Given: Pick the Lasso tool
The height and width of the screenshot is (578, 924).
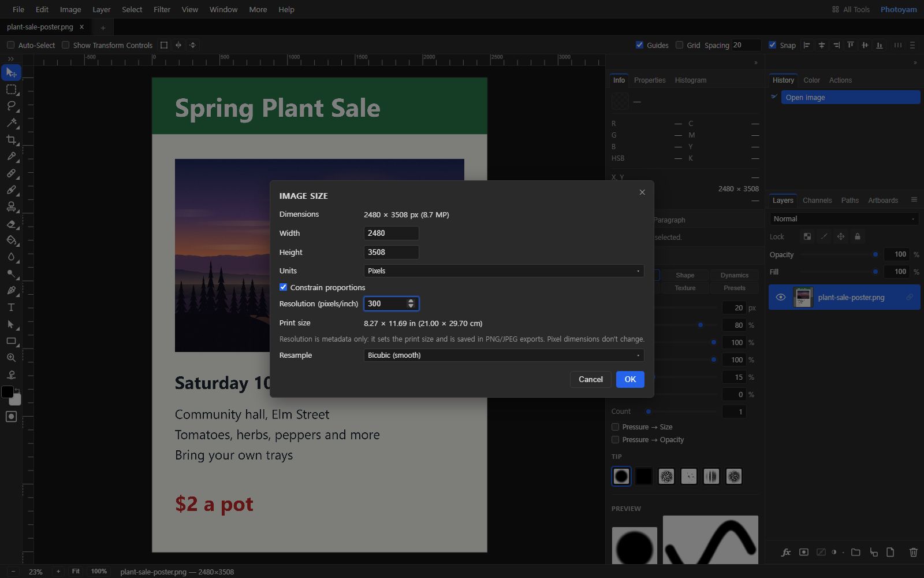Looking at the screenshot, I should tap(11, 106).
